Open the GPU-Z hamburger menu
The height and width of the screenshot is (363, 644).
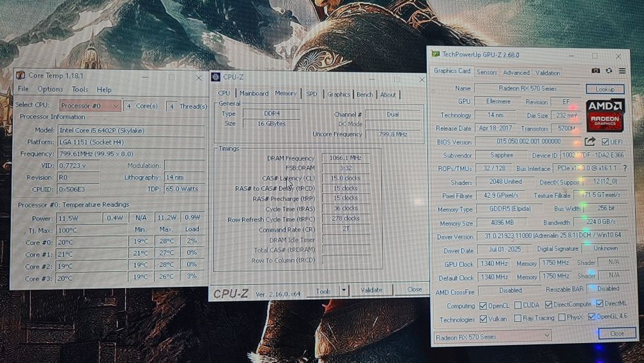click(x=622, y=71)
